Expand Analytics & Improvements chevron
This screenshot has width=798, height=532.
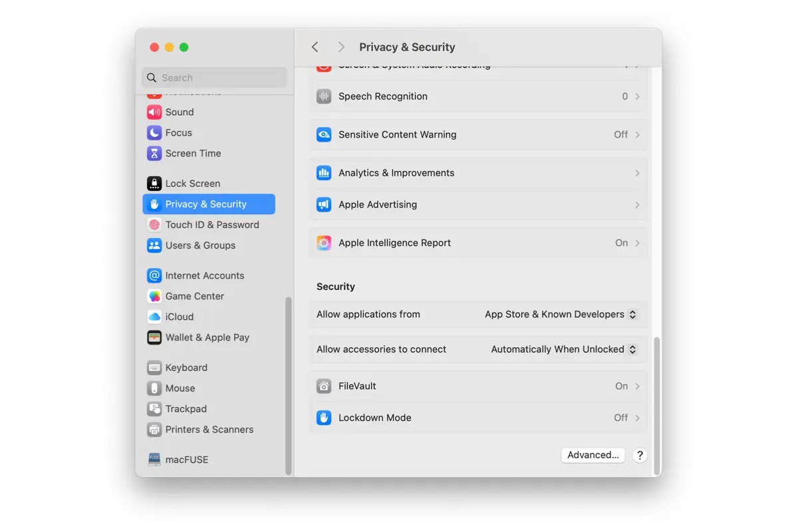tap(637, 173)
